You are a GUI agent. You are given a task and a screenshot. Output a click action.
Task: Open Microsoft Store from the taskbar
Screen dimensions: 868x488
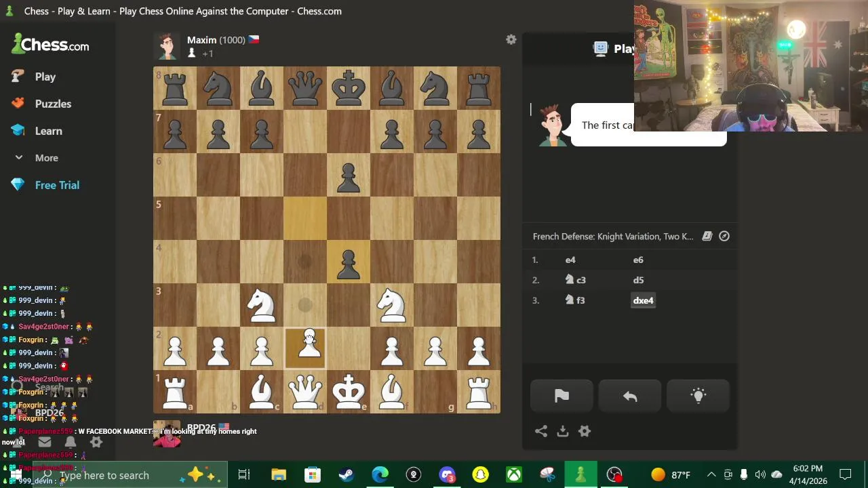pyautogui.click(x=312, y=475)
